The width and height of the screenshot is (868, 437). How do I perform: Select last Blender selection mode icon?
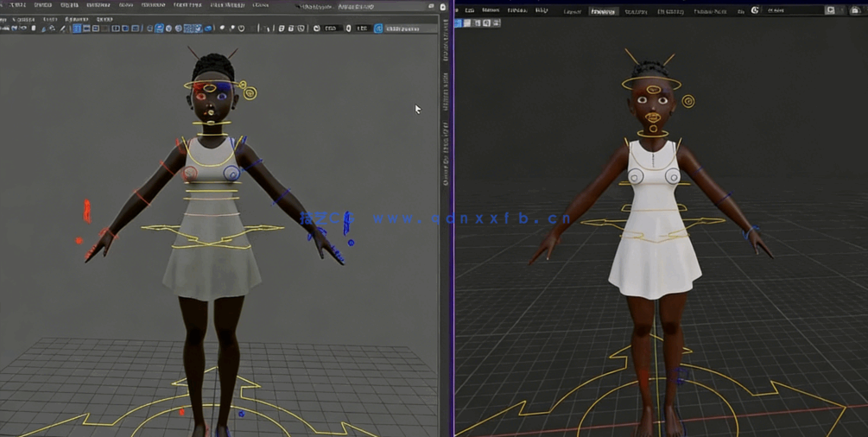point(496,23)
